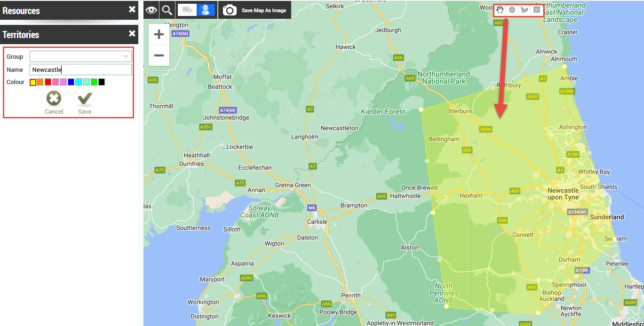Click the Carlisle label on the map
Viewport: 644px width, 326px height.
[317, 222]
